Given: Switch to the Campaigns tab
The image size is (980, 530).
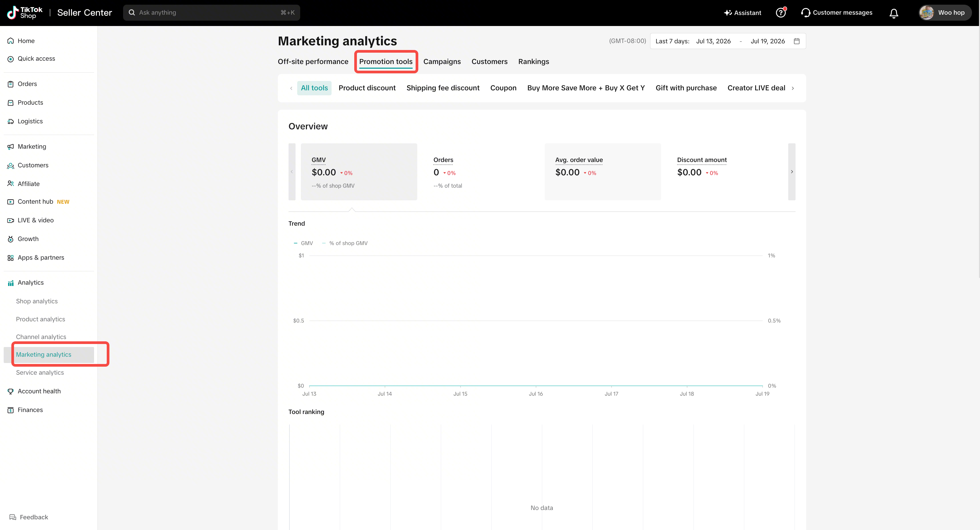Looking at the screenshot, I should click(442, 62).
